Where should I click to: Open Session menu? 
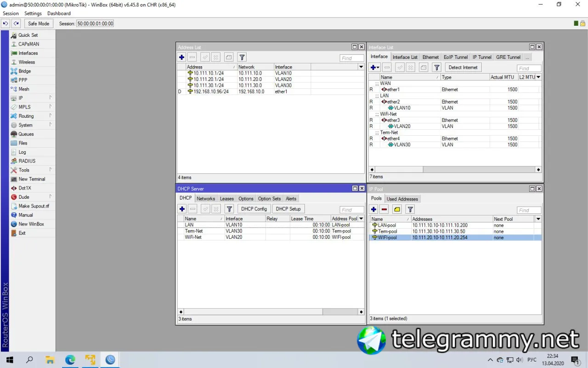pos(11,13)
